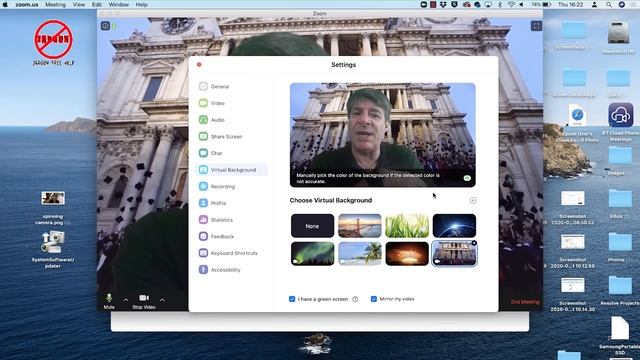Click the Dropbox icon in the menu bar
The height and width of the screenshot is (360, 640).
point(444,4)
